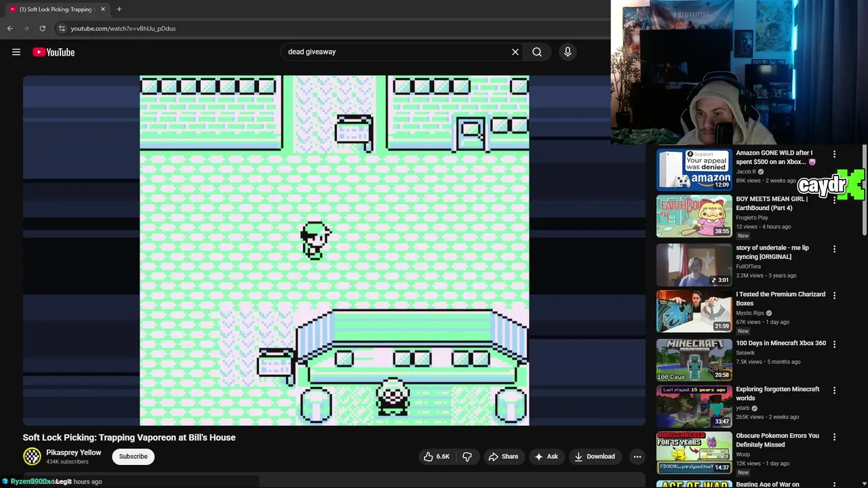This screenshot has width=868, height=488.
Task: Click Mystic Rips channel name
Action: point(750,313)
